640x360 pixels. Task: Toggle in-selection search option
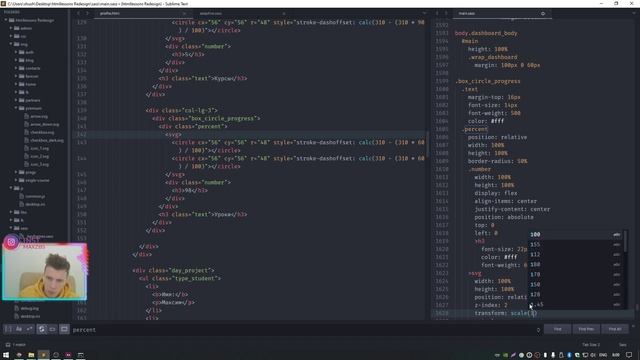point(52,329)
